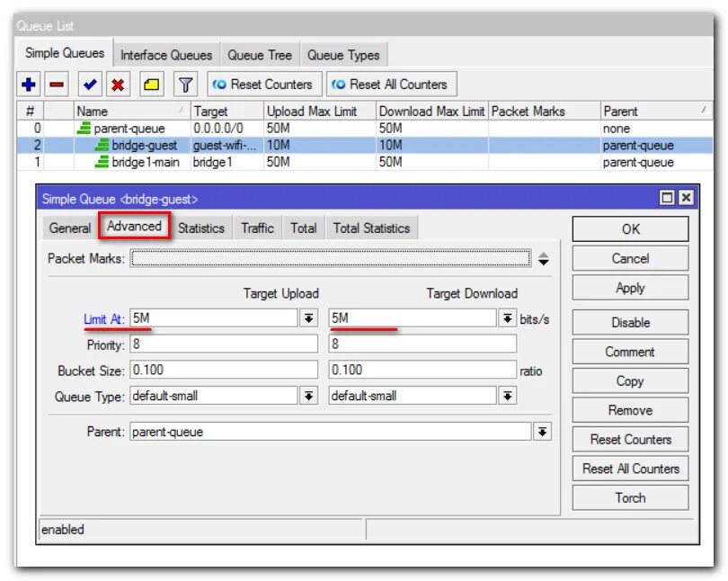Click the Cancel button

[x=631, y=259]
